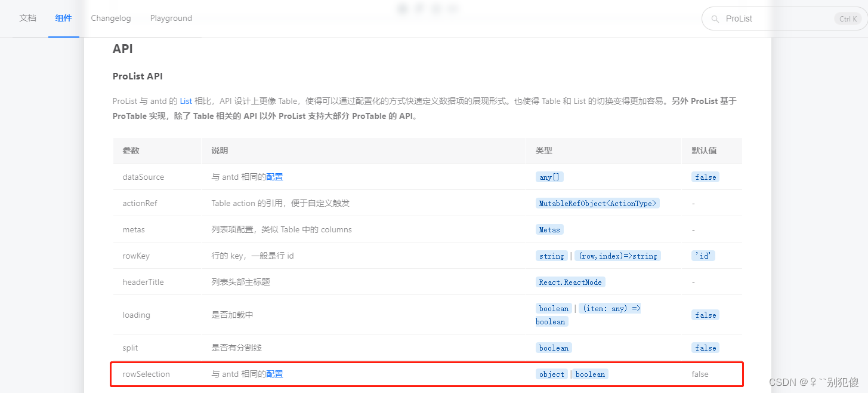
Task: Open the 配置 link in rowSelection row
Action: click(275, 374)
